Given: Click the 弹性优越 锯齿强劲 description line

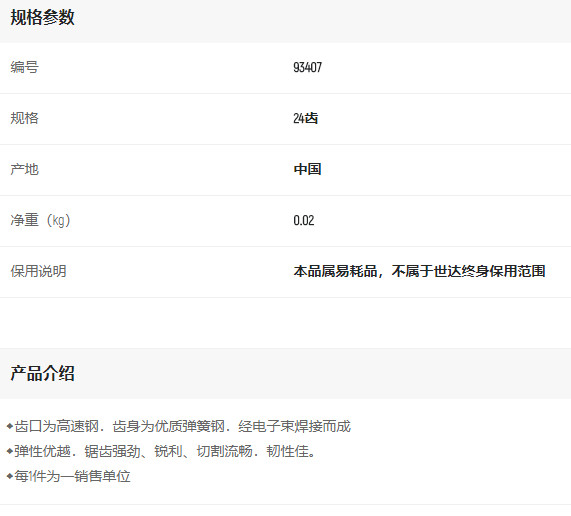Looking at the screenshot, I should [x=161, y=451].
